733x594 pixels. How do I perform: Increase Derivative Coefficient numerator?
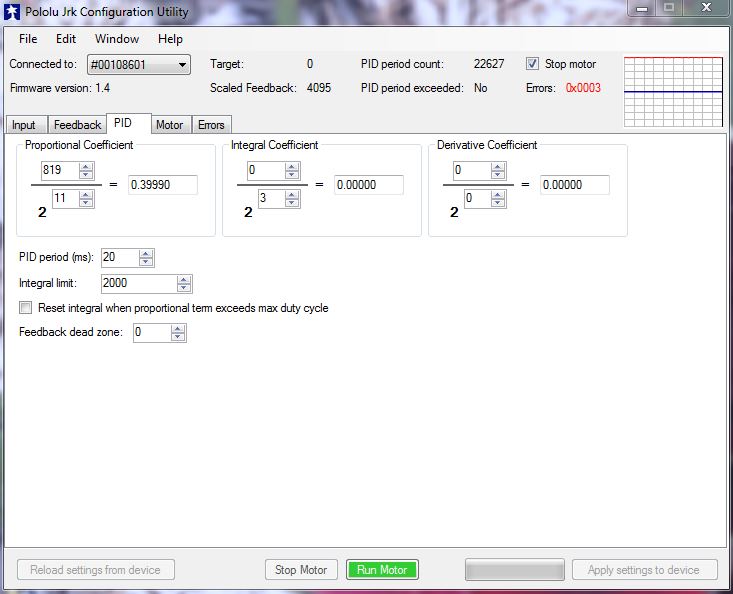[498, 167]
